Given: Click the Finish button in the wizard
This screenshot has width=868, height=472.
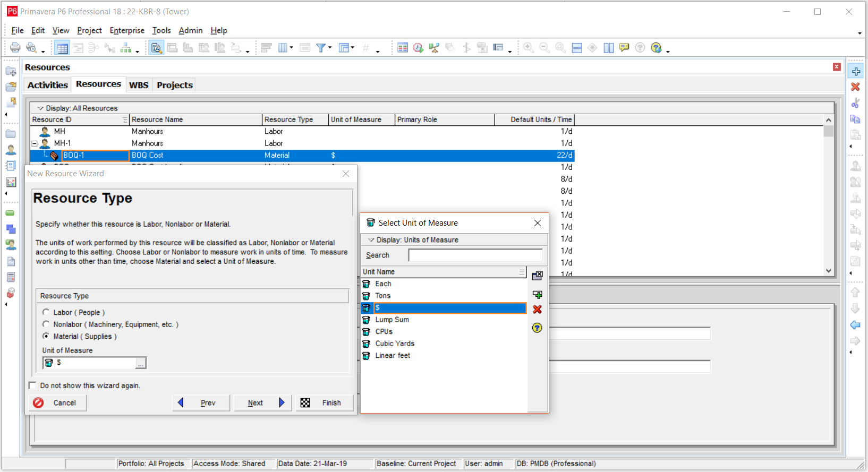Looking at the screenshot, I should click(324, 403).
